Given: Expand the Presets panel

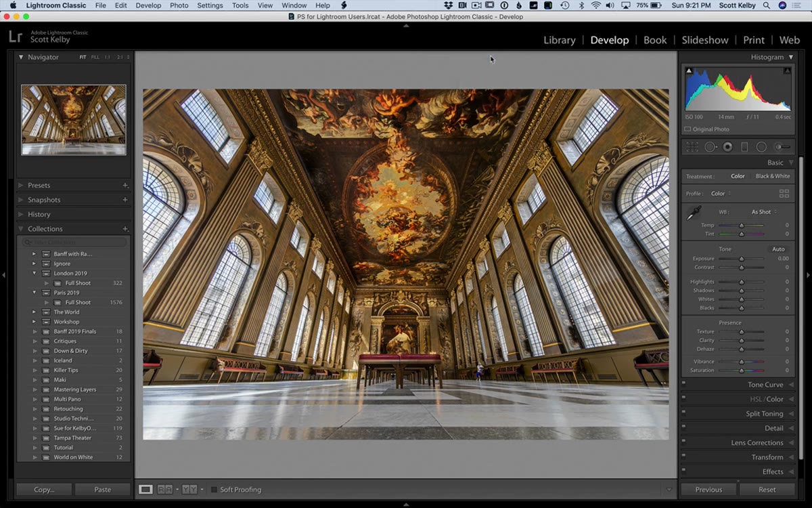Looking at the screenshot, I should click(x=21, y=185).
